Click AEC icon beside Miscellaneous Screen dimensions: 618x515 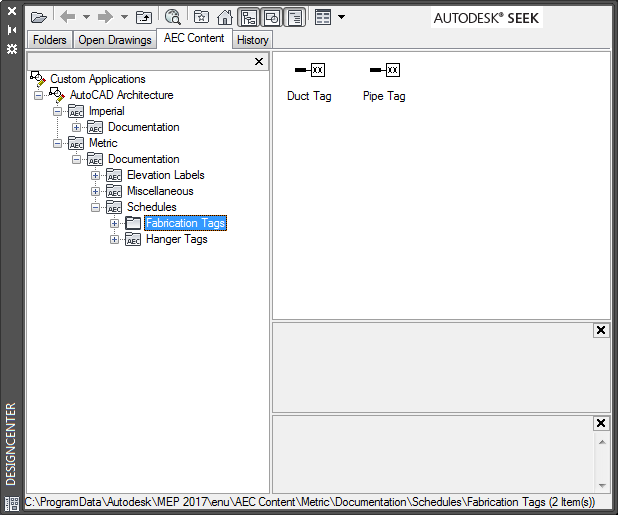114,191
